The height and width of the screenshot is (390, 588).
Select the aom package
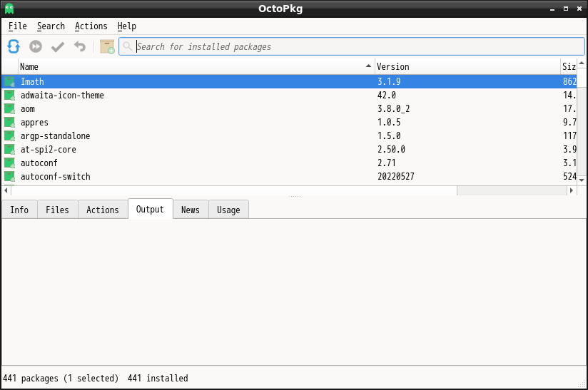coord(289,108)
